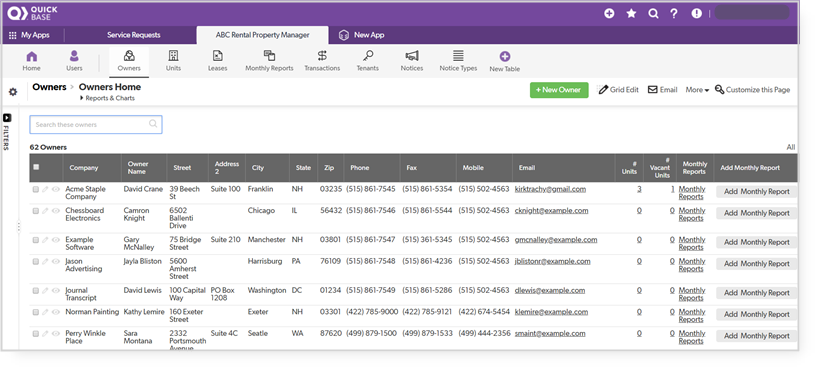Click the view eye icon for Norman Painting
815x367 pixels.
click(56, 312)
